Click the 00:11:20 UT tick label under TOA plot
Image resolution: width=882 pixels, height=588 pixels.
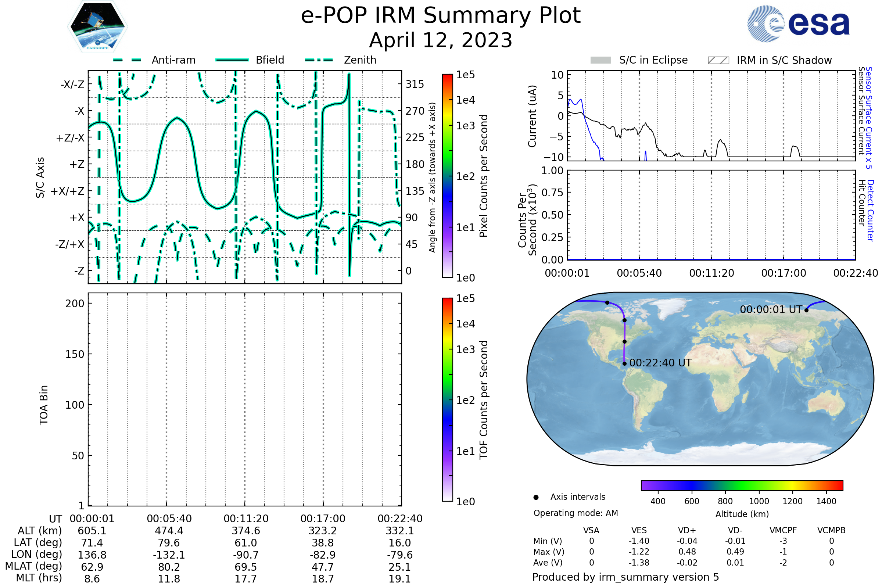click(x=246, y=519)
